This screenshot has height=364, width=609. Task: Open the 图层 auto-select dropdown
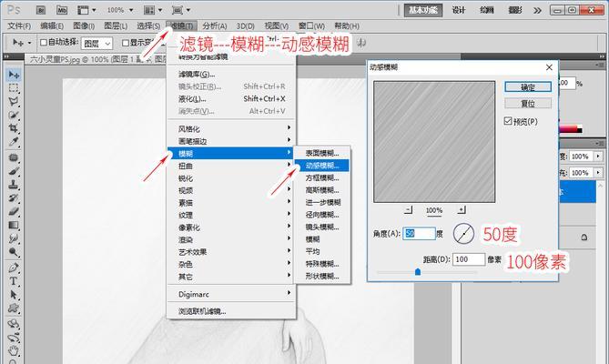point(96,44)
